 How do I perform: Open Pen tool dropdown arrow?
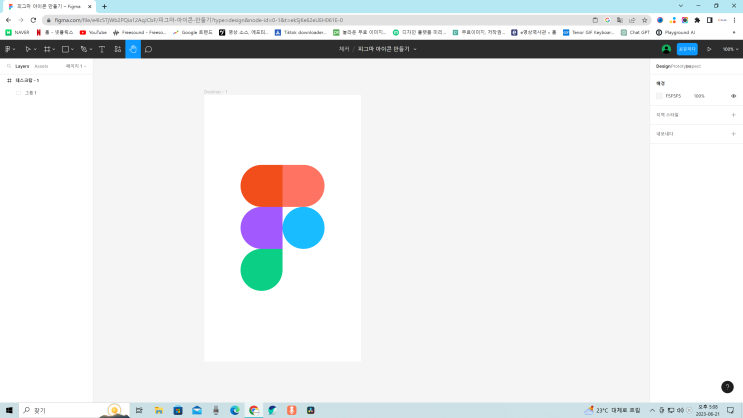(x=91, y=50)
